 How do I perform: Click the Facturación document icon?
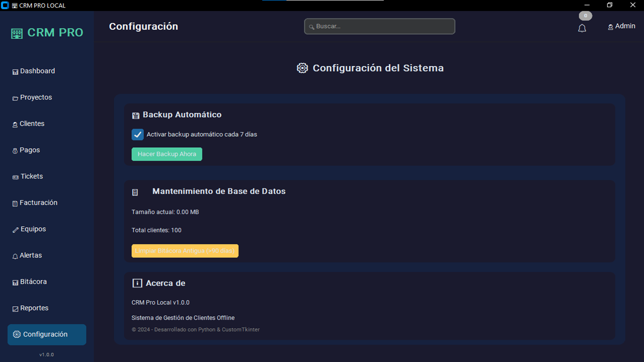coord(15,203)
